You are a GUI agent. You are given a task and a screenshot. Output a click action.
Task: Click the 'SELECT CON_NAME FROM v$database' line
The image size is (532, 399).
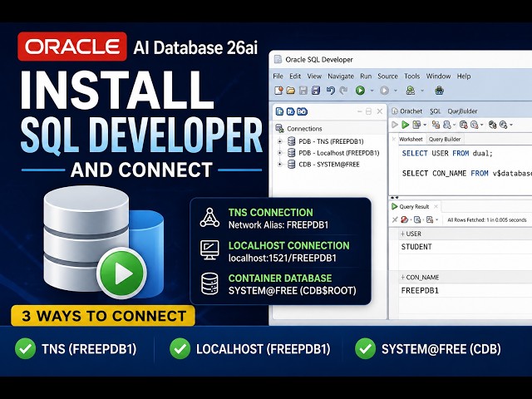pyautogui.click(x=467, y=174)
